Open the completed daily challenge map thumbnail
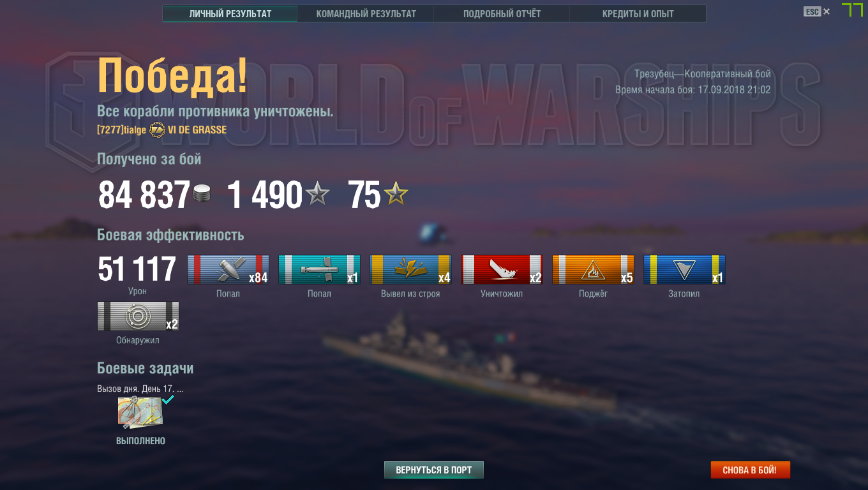868x490 pixels. point(140,412)
